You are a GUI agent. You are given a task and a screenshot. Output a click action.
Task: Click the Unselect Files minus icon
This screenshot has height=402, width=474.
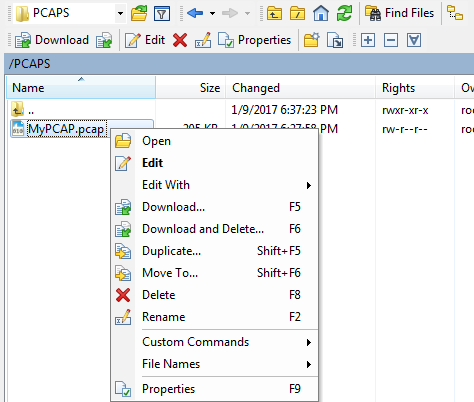point(391,40)
